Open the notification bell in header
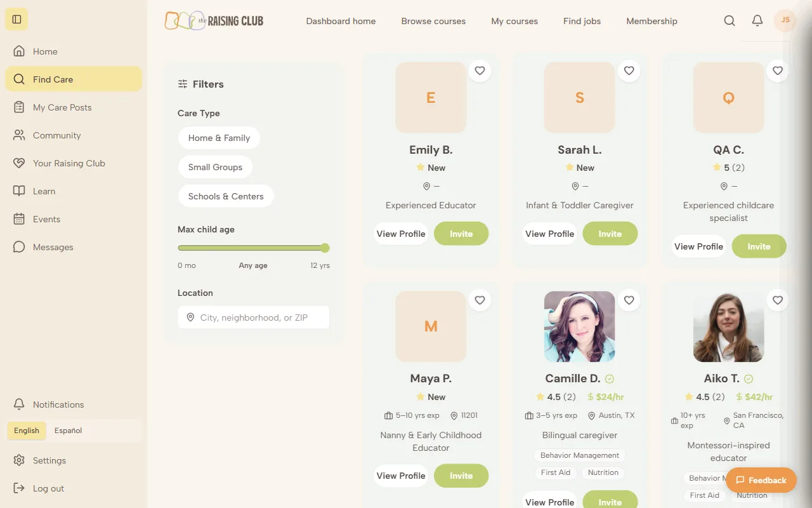 [757, 21]
